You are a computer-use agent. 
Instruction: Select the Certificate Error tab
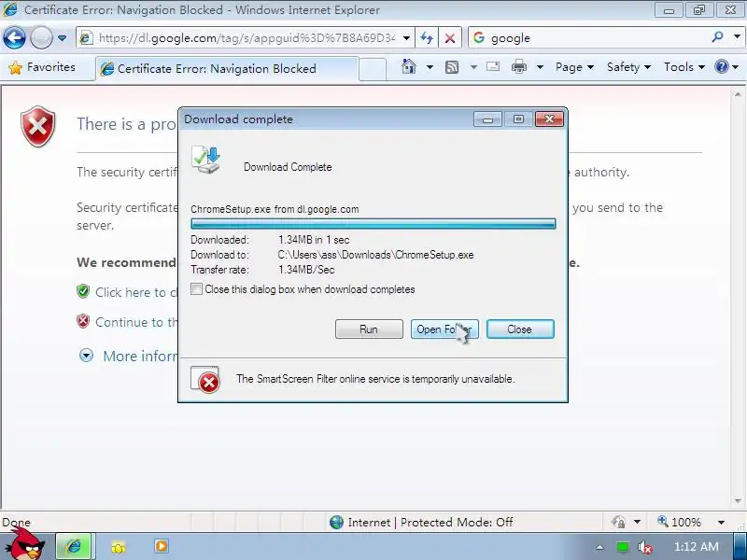[226, 69]
